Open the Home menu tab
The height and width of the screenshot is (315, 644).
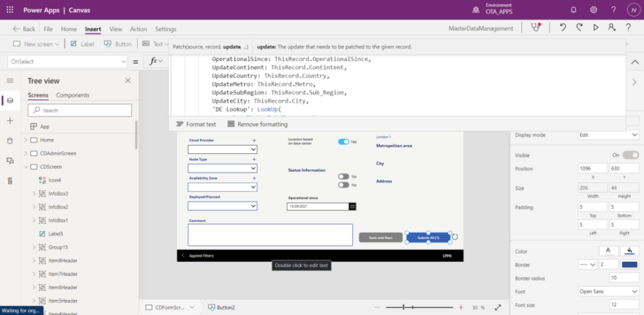coord(69,29)
